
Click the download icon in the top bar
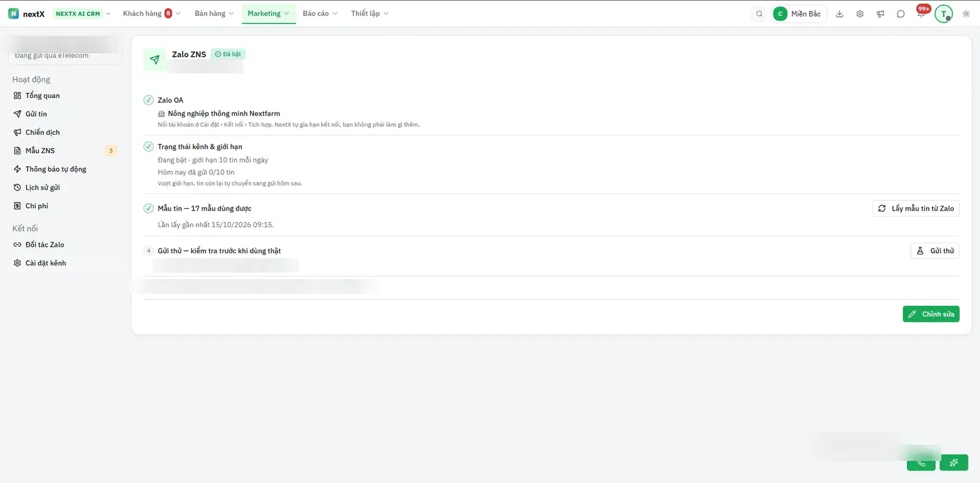(840, 13)
